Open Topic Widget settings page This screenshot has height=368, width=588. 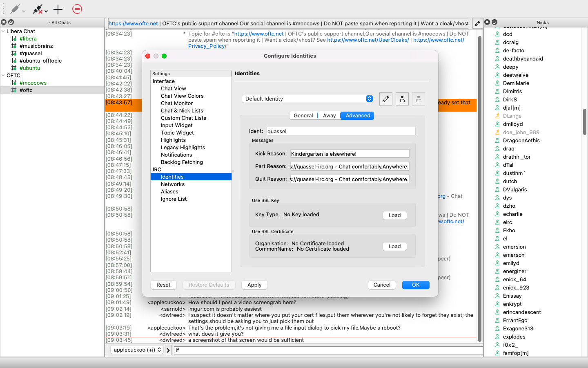point(177,132)
